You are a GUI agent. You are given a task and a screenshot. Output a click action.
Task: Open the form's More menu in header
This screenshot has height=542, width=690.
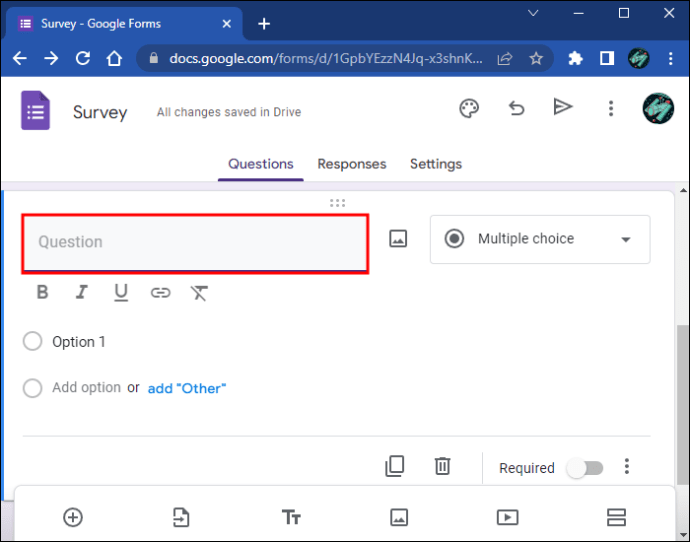[610, 109]
